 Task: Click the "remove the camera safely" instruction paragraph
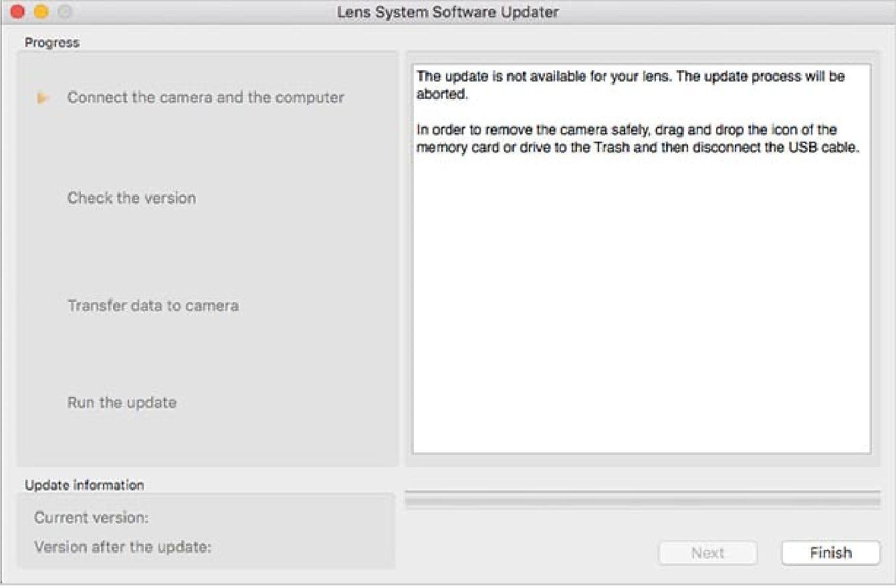[x=637, y=138]
